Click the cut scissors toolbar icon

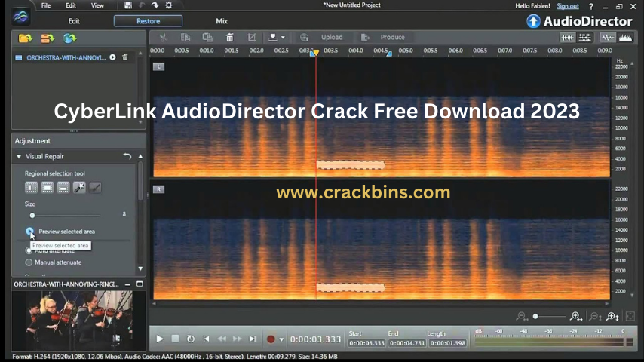pos(163,38)
